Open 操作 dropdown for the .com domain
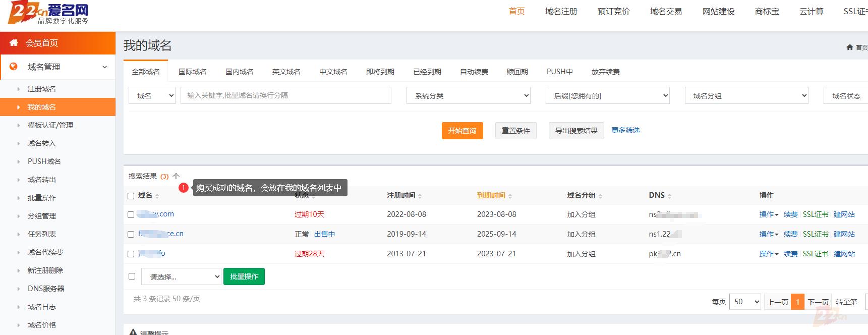This screenshot has height=335, width=868. [769, 214]
